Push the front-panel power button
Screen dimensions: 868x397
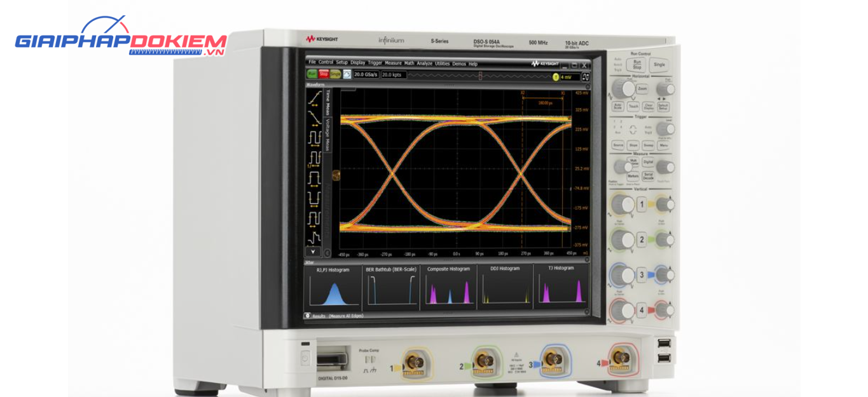305,359
